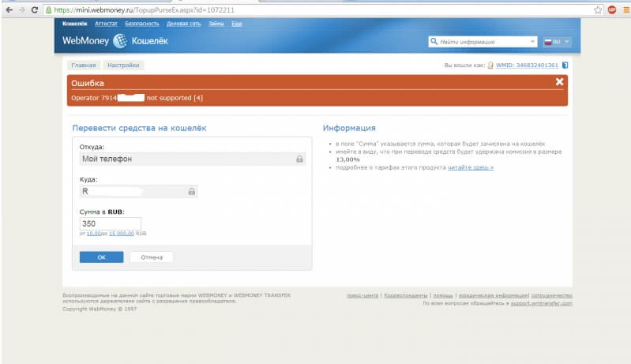Reload the page with the refresh icon
This screenshot has height=364, width=631.
(35, 10)
